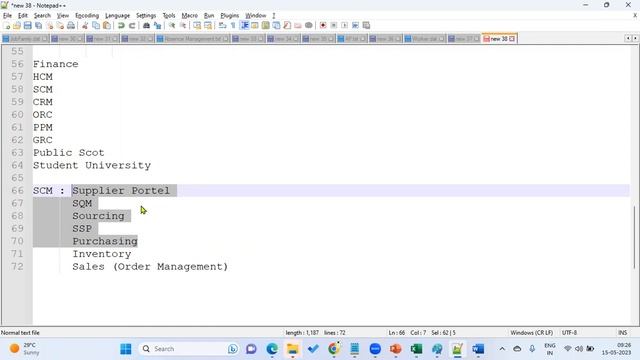Toggle synchronized horizontal scrolling

pyautogui.click(x=208, y=25)
